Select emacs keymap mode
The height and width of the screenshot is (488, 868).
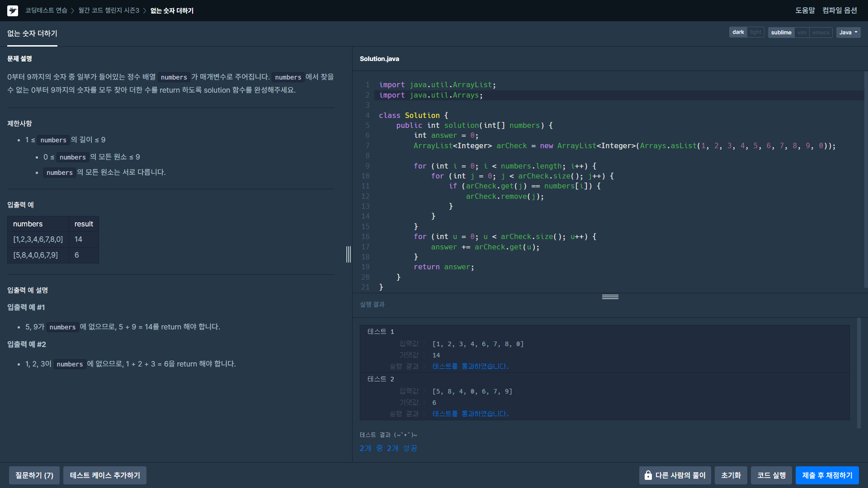click(821, 33)
